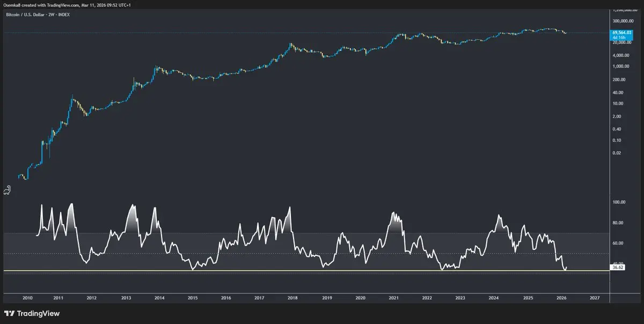Click the 2014 label on the time axis
644x324 pixels.
tap(159, 297)
